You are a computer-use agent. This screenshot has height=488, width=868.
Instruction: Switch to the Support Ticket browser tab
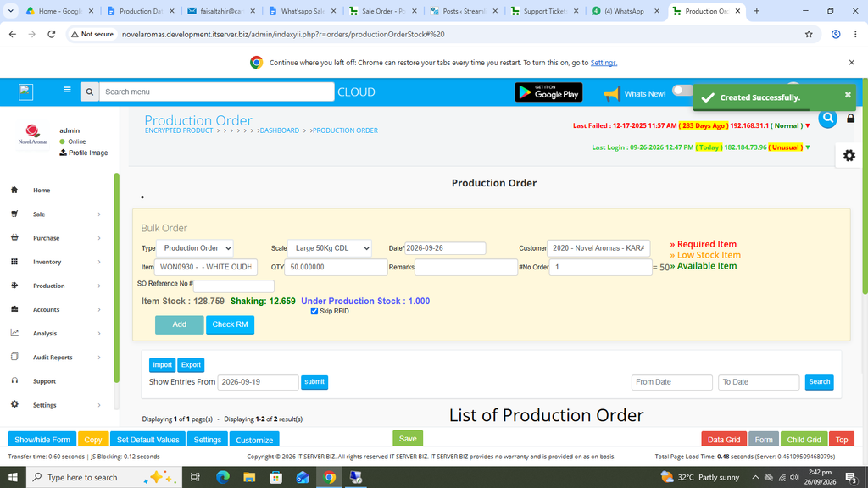click(x=544, y=11)
